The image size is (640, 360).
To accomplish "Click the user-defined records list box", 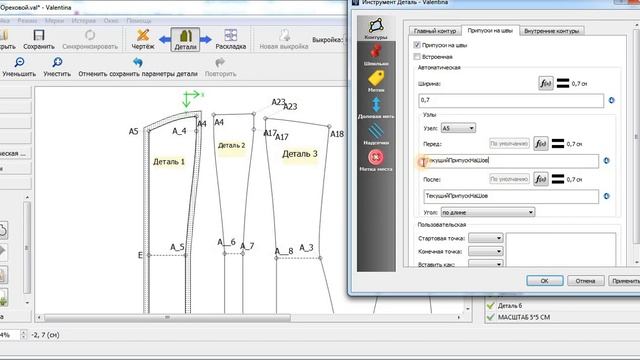I will (x=561, y=249).
